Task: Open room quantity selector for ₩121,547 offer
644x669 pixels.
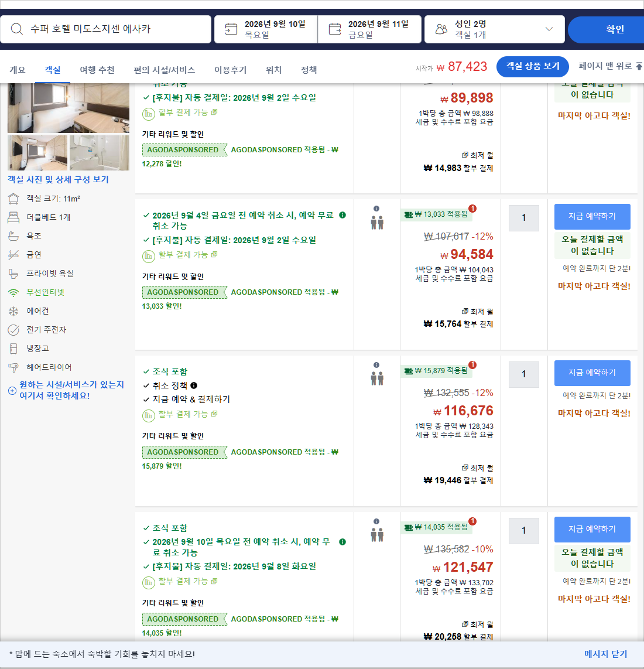Action: [x=524, y=531]
